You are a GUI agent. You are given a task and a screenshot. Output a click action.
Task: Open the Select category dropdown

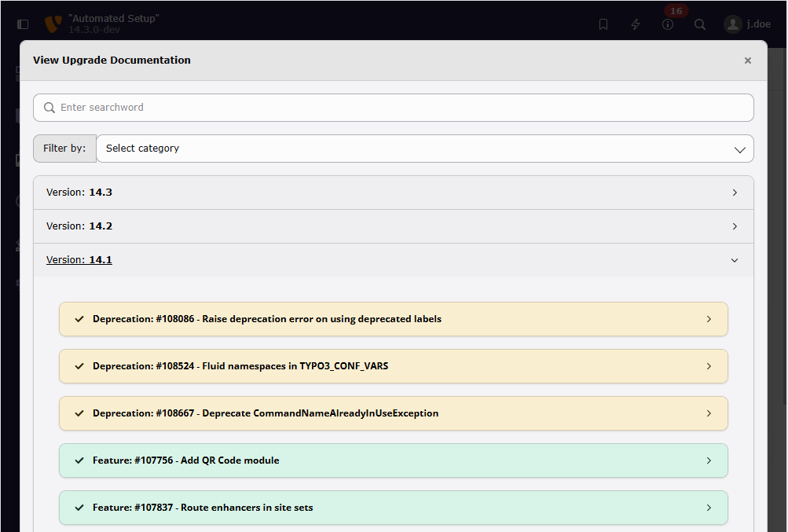pos(424,149)
